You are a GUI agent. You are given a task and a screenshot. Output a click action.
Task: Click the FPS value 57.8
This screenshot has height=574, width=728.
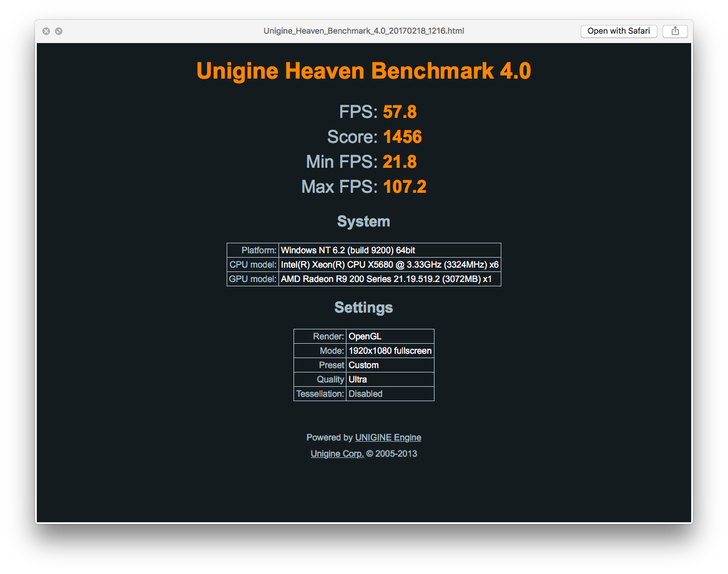pyautogui.click(x=400, y=112)
